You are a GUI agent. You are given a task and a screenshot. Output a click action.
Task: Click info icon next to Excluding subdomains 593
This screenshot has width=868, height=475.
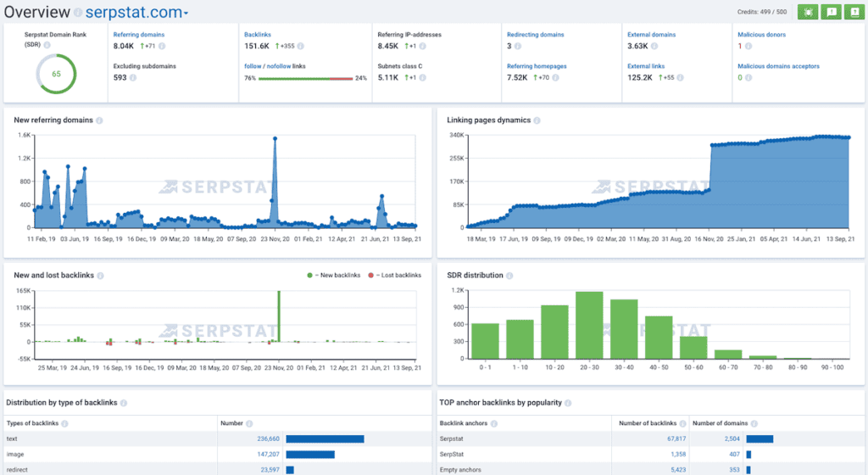click(133, 77)
